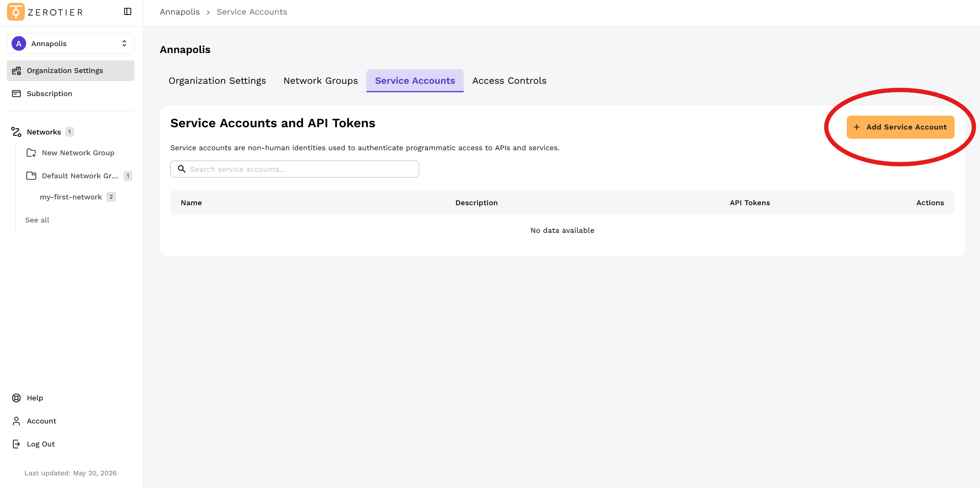This screenshot has width=980, height=488.
Task: Select my-first-network in the sidebar
Action: [71, 197]
